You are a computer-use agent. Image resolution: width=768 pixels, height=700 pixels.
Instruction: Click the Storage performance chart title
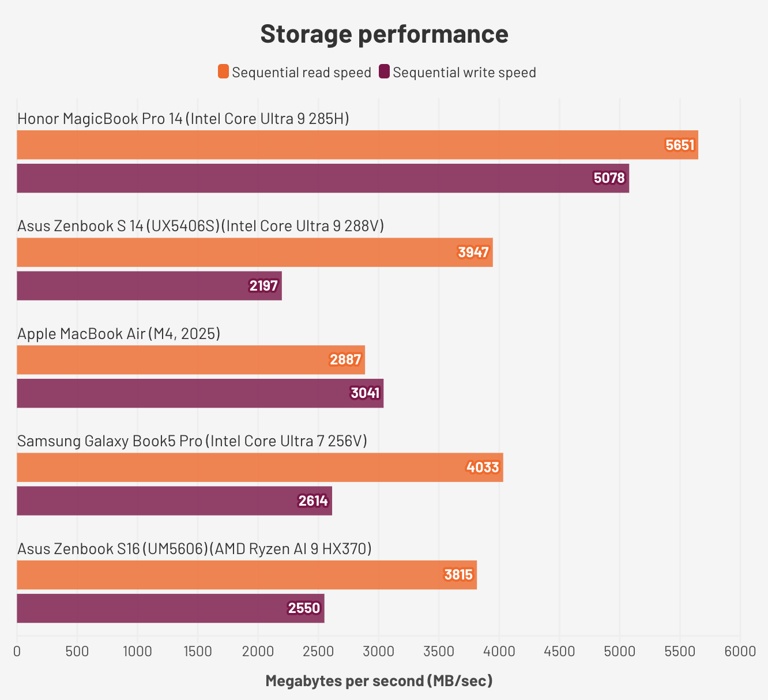click(x=384, y=34)
